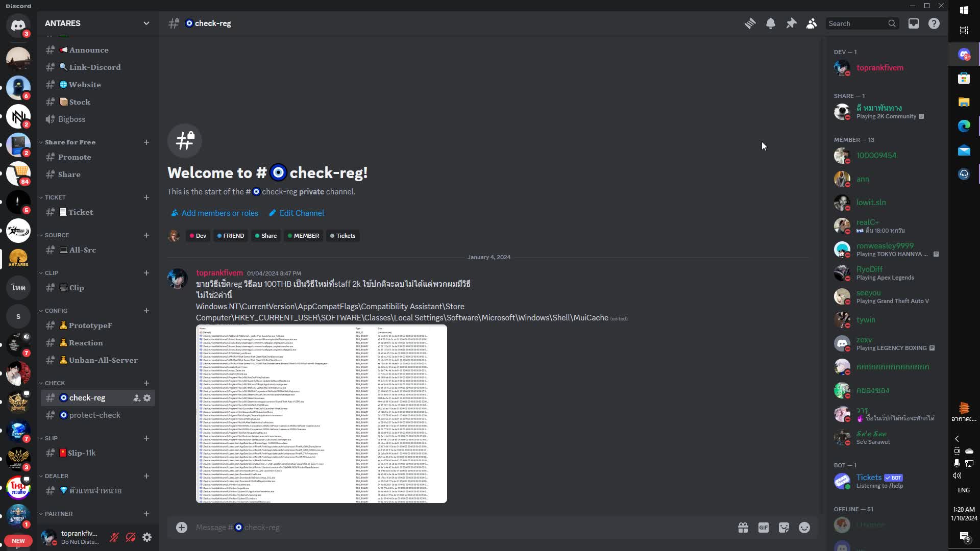This screenshot has width=980, height=551.
Task: Select the inbox/mention icon
Action: pyautogui.click(x=913, y=23)
